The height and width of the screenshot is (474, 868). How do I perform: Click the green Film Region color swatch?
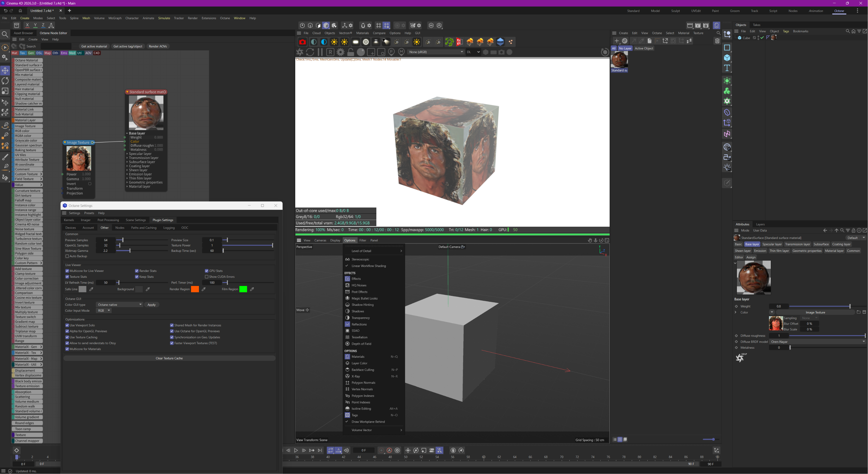click(243, 289)
